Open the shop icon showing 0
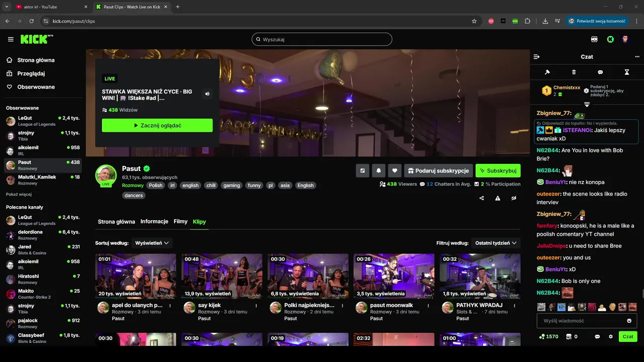This screenshot has height=362, width=644. click(x=572, y=336)
